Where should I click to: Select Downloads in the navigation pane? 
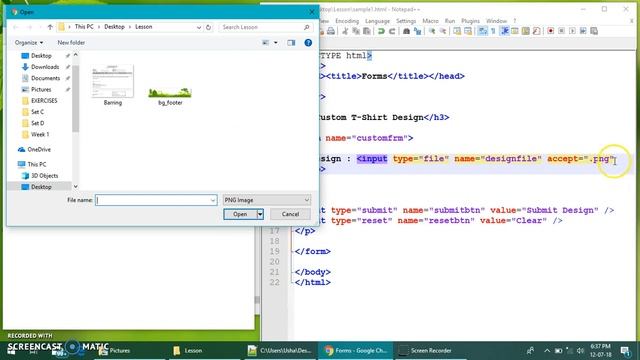coord(45,67)
